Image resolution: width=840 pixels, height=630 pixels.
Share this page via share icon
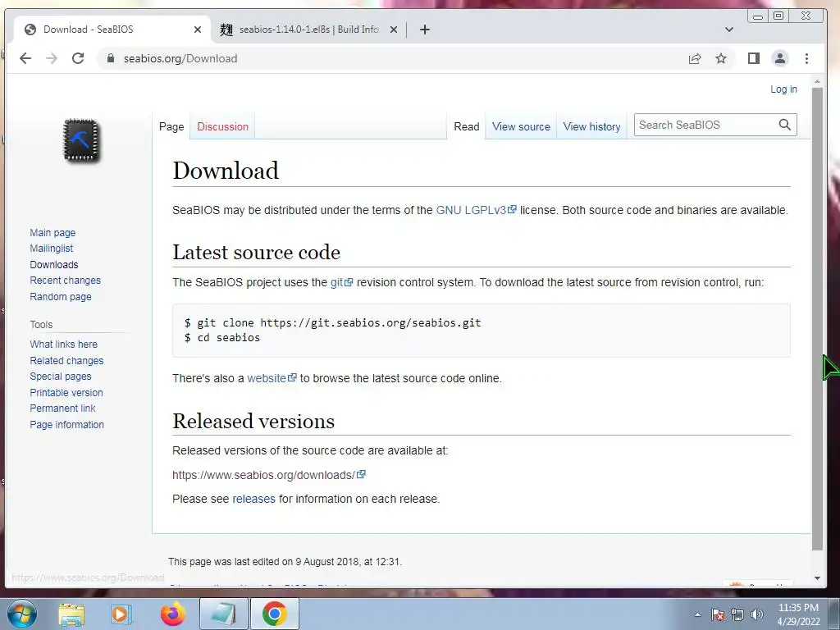pyautogui.click(x=695, y=58)
